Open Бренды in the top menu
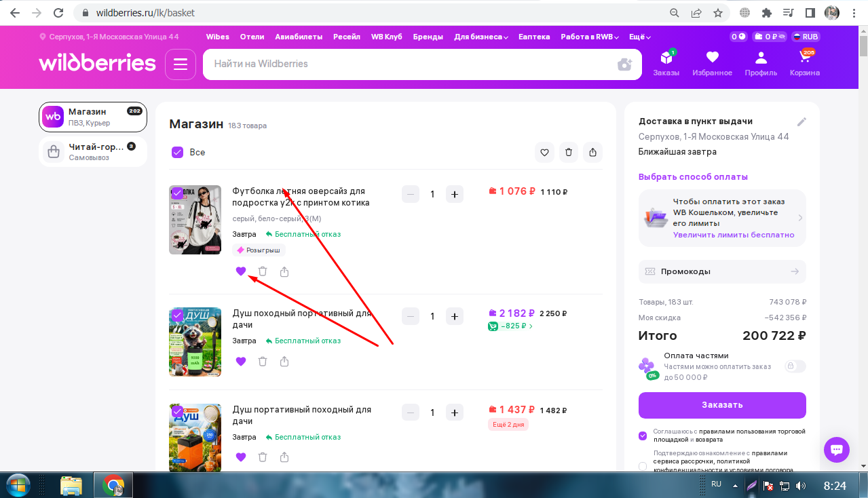 click(428, 37)
